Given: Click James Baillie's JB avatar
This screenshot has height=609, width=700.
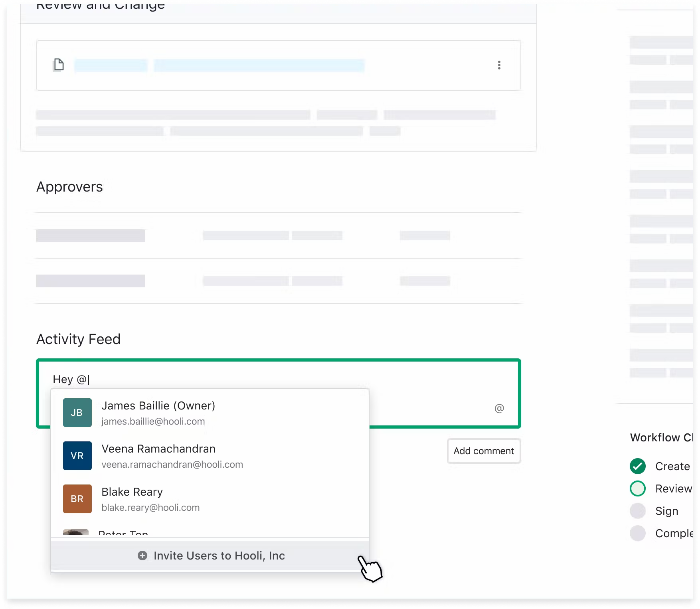Looking at the screenshot, I should (77, 413).
